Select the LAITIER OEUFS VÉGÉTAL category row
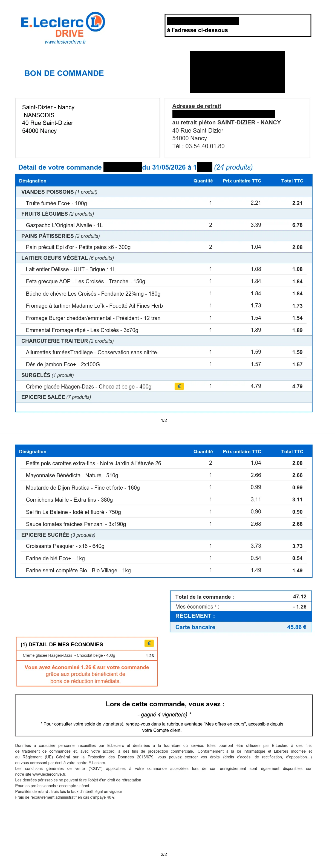Viewport: 335px width, 868px height. pos(164,258)
